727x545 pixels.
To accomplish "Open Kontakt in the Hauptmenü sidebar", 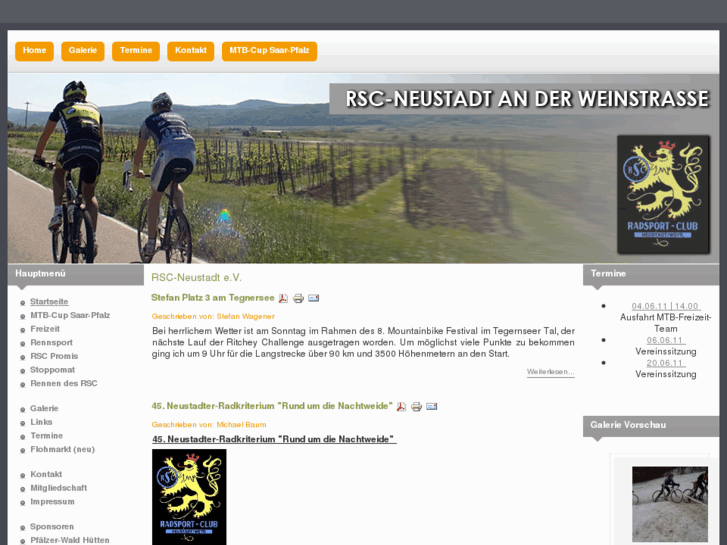I will [x=46, y=474].
